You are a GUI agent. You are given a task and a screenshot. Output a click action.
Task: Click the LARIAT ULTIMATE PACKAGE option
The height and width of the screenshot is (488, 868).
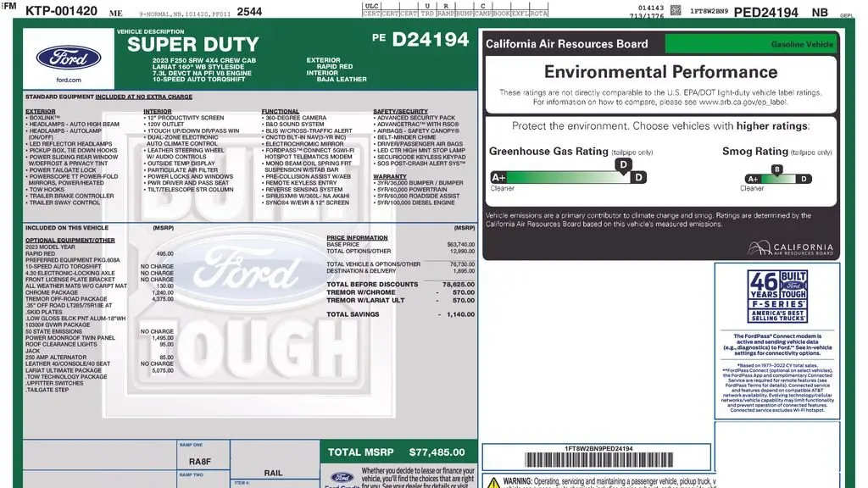click(x=64, y=371)
